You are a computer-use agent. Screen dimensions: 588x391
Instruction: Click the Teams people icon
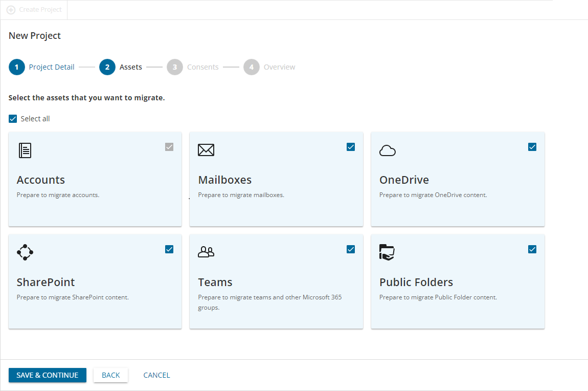pos(206,252)
